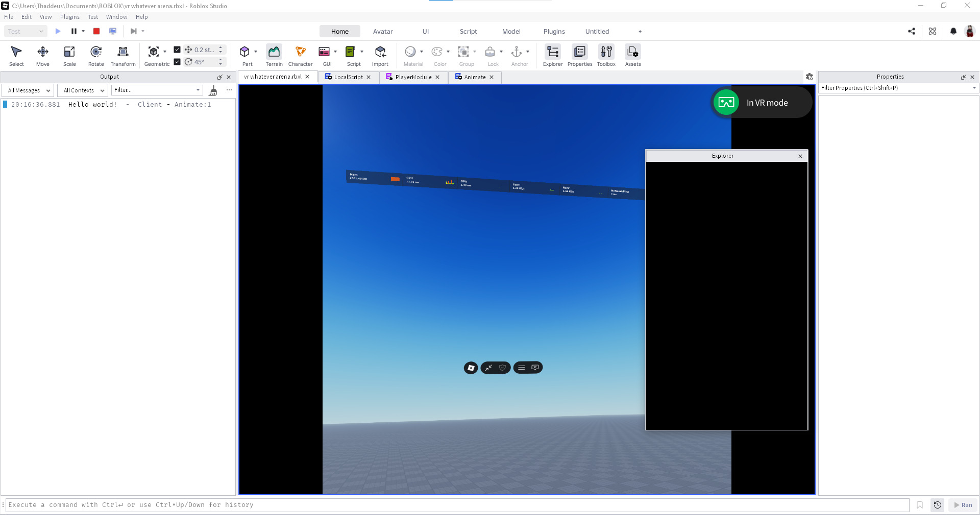Toggle the rotate snapping checkbox
This screenshot has width=980, height=531.
point(177,62)
